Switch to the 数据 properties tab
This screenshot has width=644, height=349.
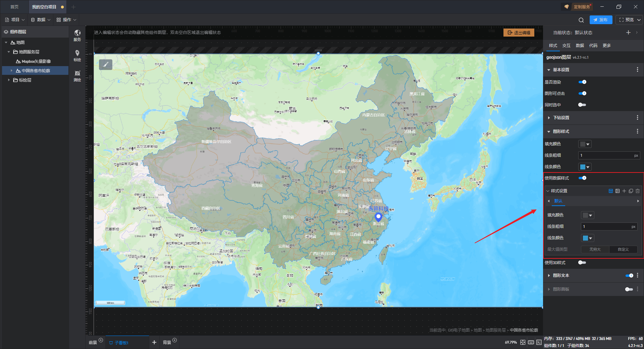tap(580, 46)
